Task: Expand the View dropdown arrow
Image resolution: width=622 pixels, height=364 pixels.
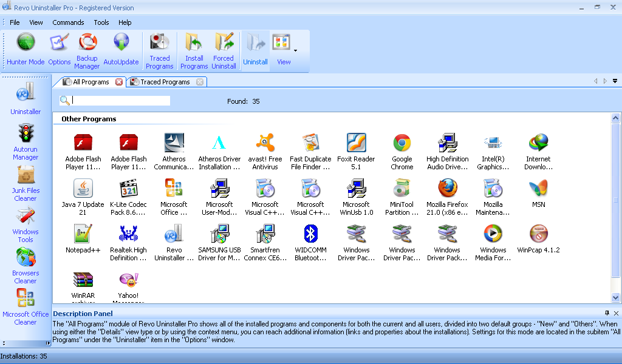Action: 296,51
